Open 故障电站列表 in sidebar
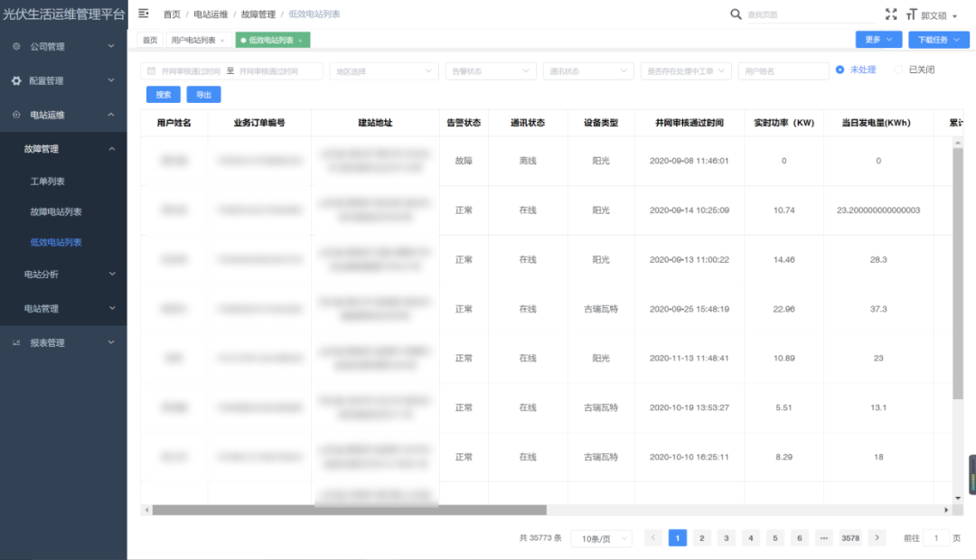 pos(56,211)
